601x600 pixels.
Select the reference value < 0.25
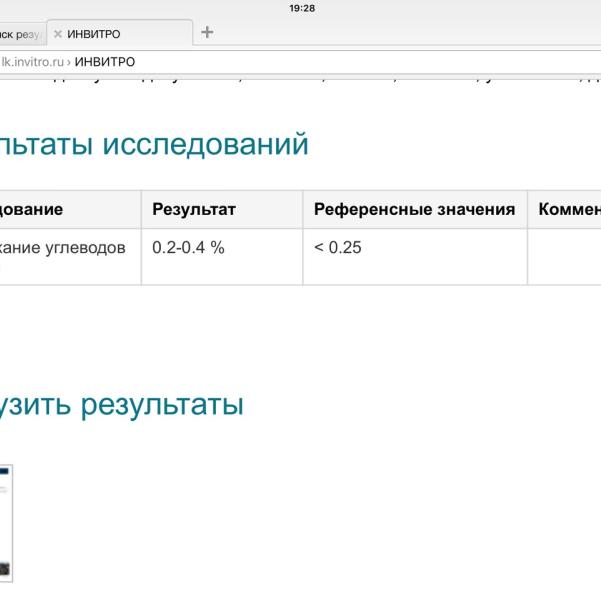pos(338,248)
